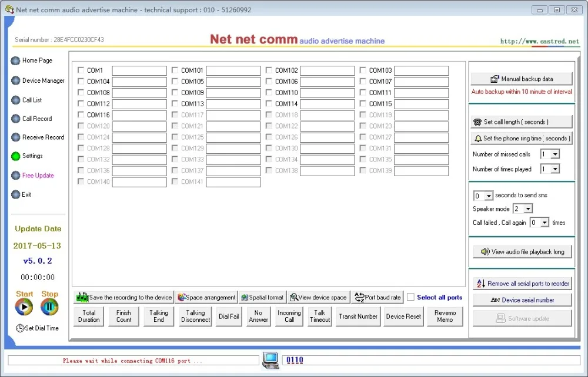Click the 0110 status text
This screenshot has width=588, height=377.
[x=295, y=360]
